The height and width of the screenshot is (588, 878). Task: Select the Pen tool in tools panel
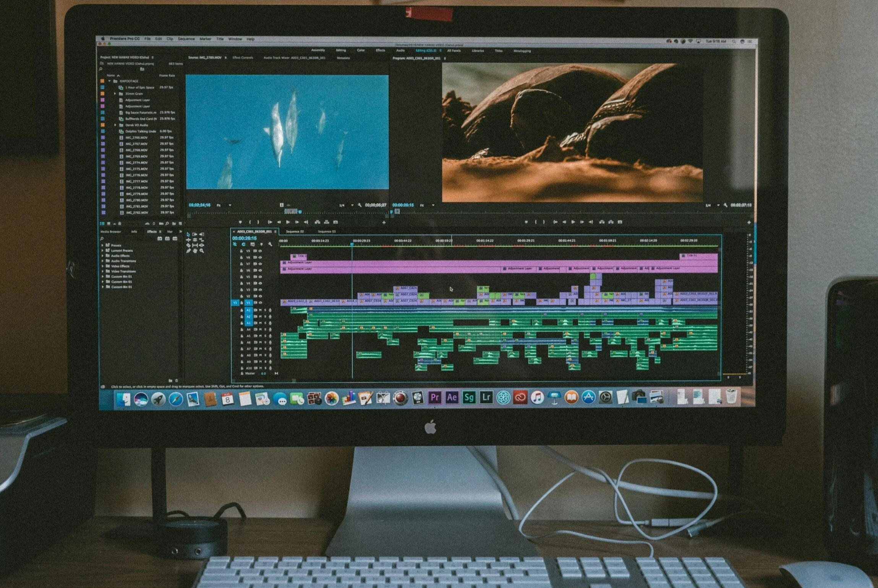coord(188,251)
